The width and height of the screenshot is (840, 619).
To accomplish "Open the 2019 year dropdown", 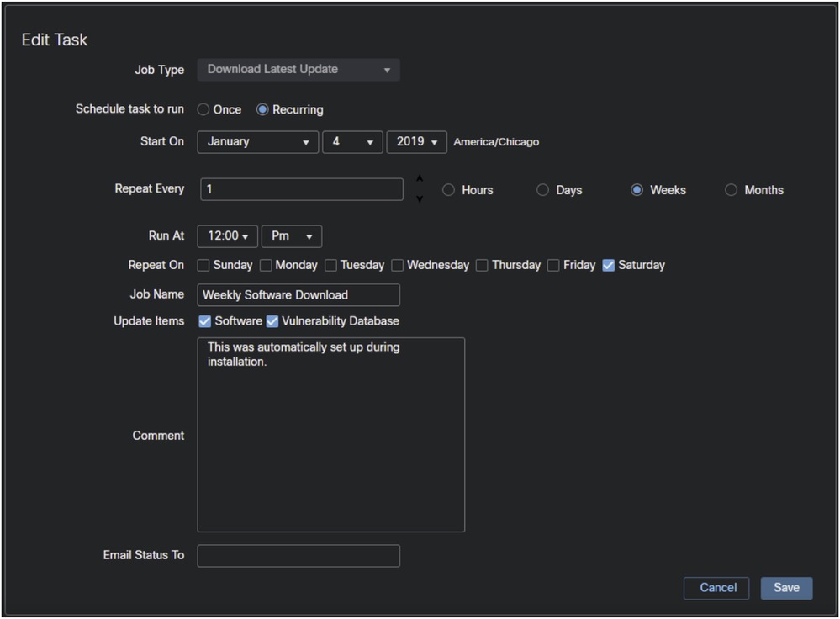I will point(417,142).
